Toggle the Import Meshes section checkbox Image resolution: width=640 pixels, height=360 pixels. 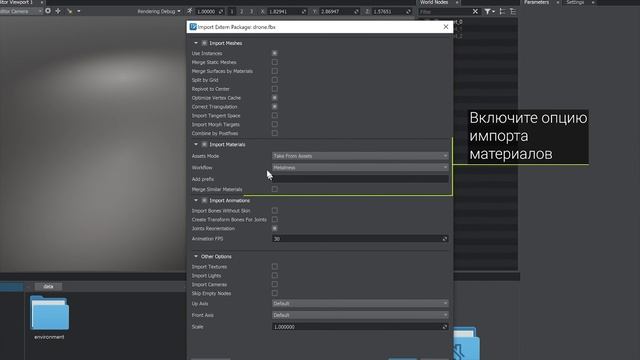tap(204, 43)
